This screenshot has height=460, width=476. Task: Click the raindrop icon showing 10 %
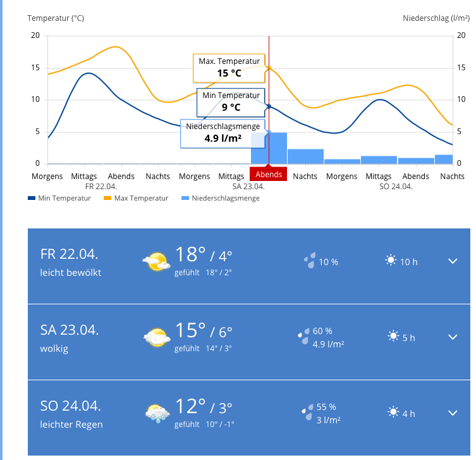pos(310,261)
